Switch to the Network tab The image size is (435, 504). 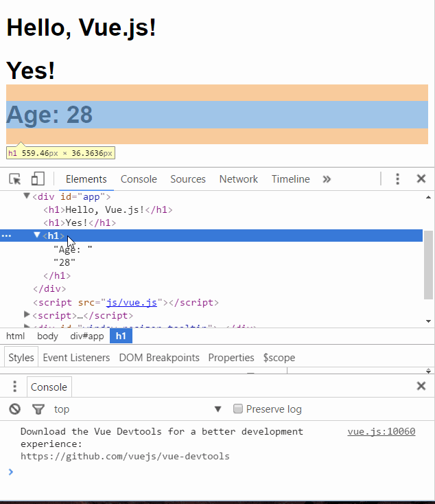238,179
